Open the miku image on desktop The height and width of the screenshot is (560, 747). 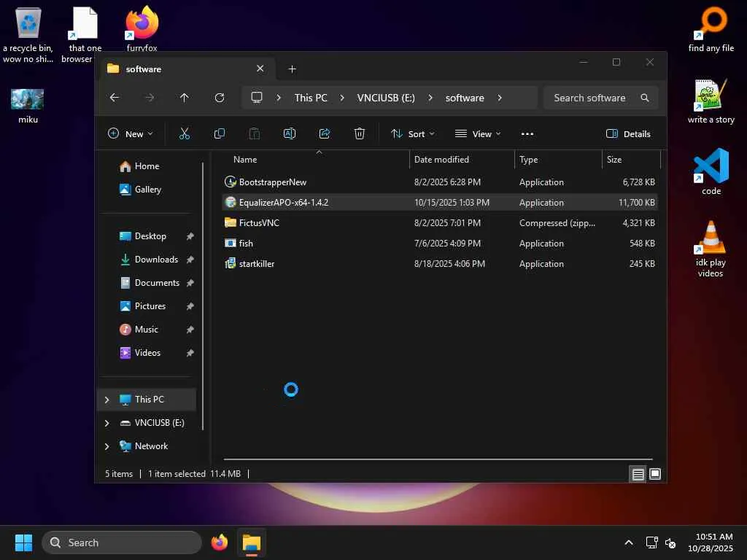(x=28, y=106)
